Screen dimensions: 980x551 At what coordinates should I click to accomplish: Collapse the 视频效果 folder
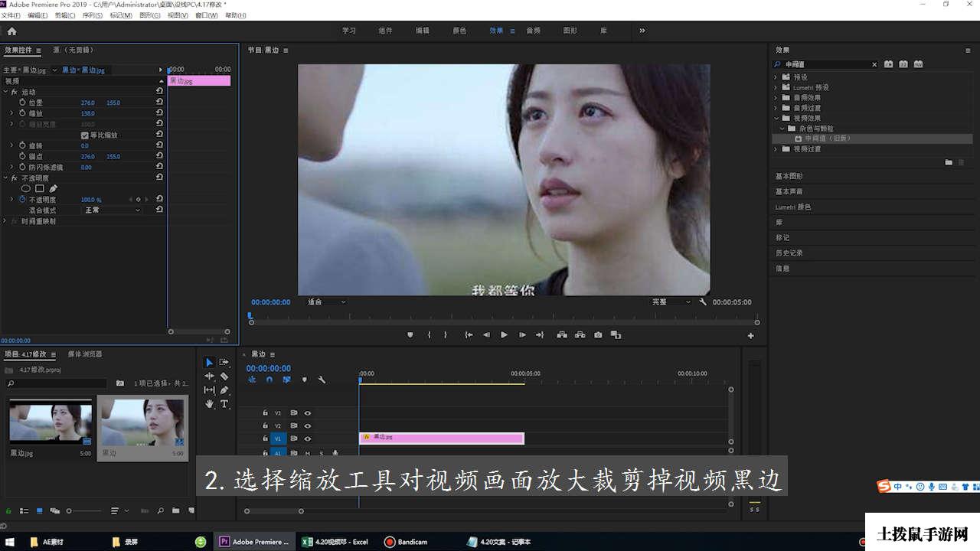(x=776, y=119)
